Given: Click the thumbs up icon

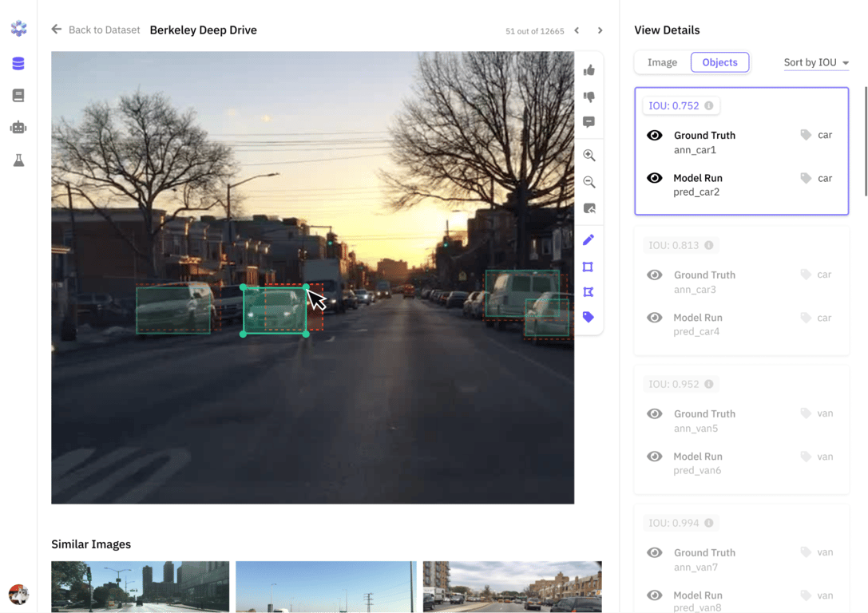Looking at the screenshot, I should click(x=589, y=70).
